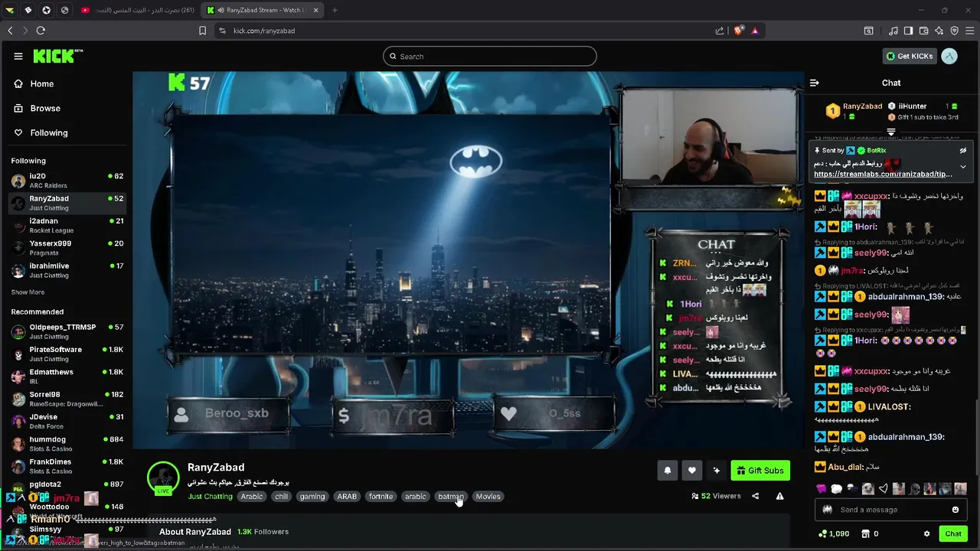980x551 pixels.
Task: Share the stream via share icon
Action: (755, 496)
